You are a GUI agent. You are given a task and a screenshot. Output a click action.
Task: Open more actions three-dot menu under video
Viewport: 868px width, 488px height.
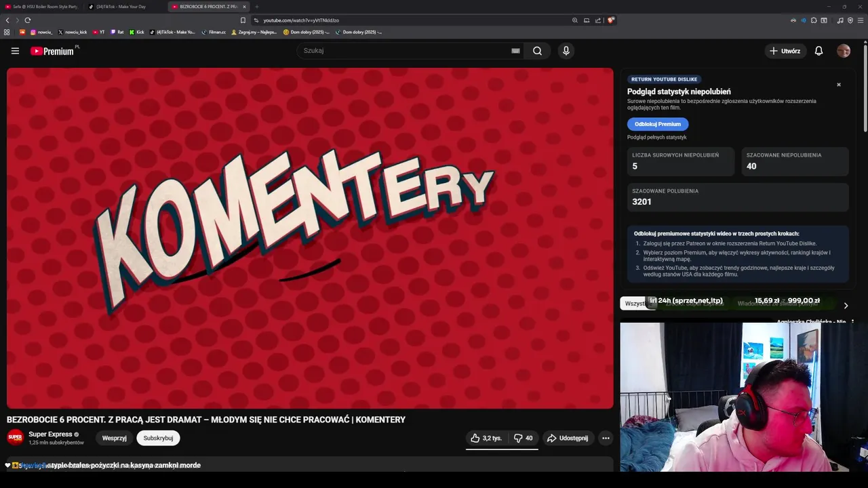pyautogui.click(x=606, y=438)
